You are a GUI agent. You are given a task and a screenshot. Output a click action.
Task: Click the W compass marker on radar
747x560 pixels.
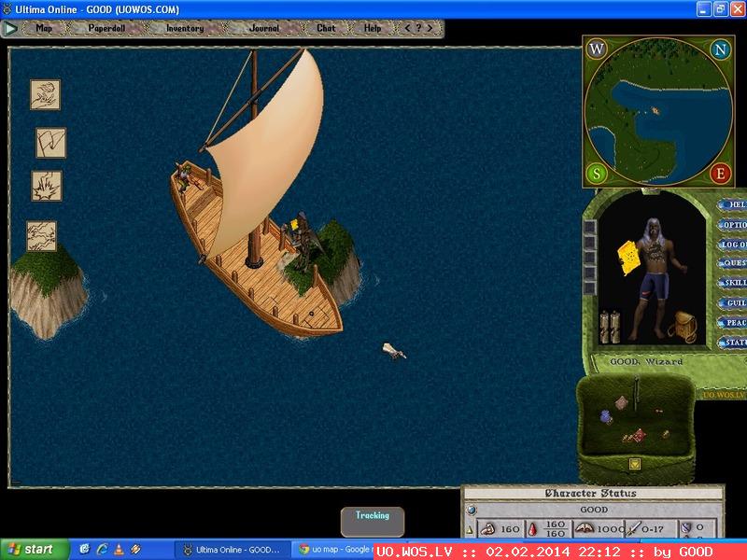tap(596, 49)
